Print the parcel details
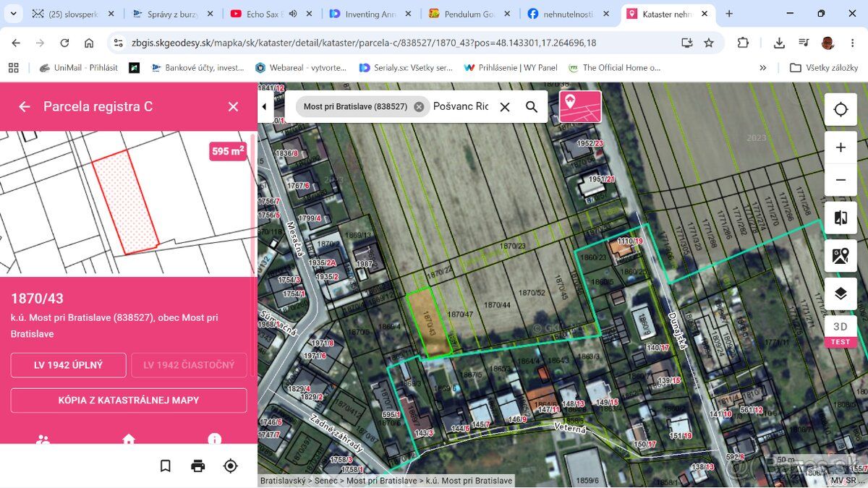 [x=198, y=466]
